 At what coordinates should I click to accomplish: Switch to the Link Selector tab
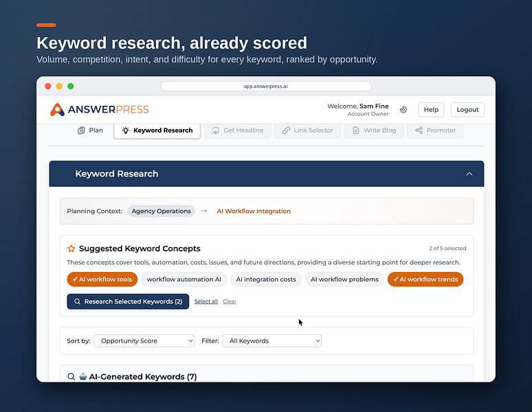pos(307,130)
